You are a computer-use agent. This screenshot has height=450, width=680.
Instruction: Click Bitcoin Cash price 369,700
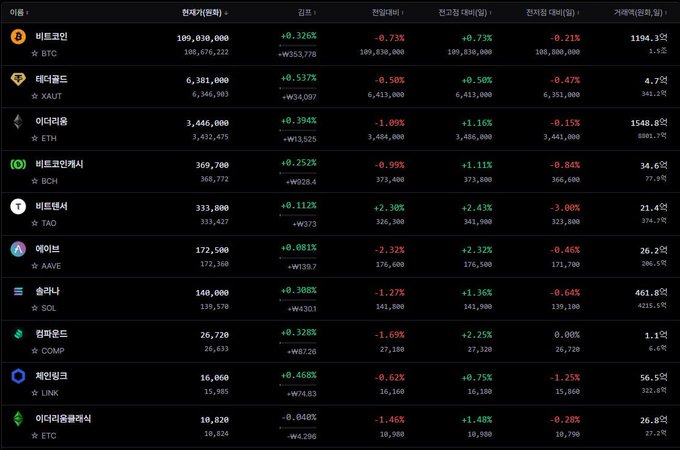coord(212,165)
